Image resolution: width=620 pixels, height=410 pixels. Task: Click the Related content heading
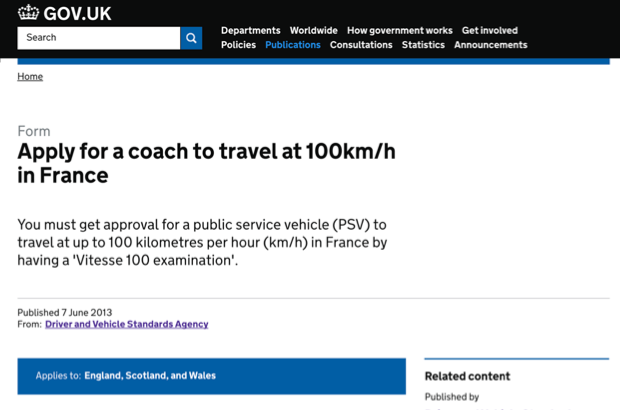click(467, 376)
